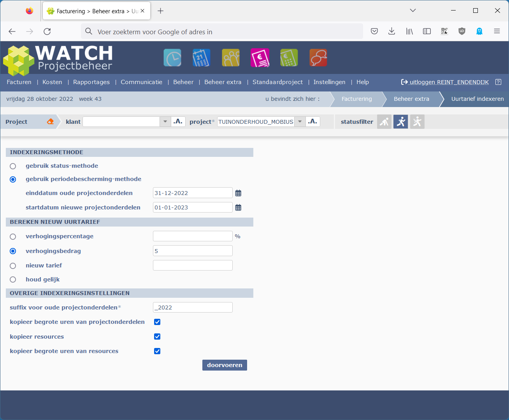Screen dimensions: 509x420
Task: Go back to previous page
Action: click(x=12, y=32)
